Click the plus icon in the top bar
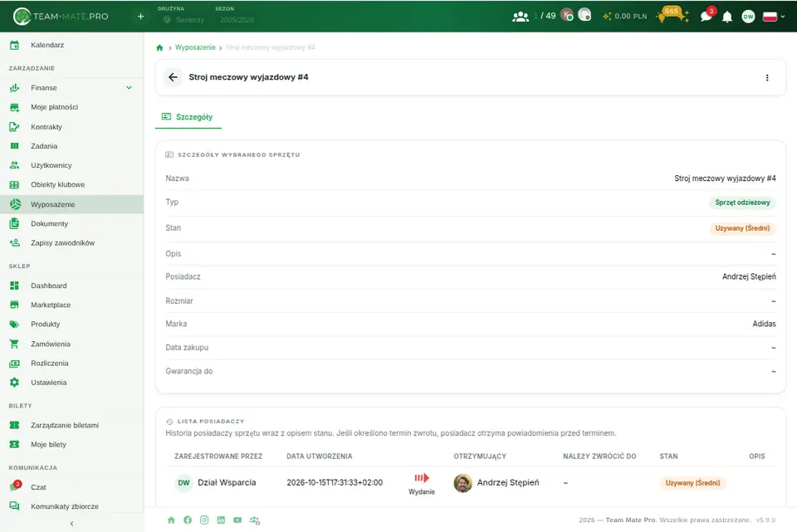The image size is (797, 532). tap(141, 17)
